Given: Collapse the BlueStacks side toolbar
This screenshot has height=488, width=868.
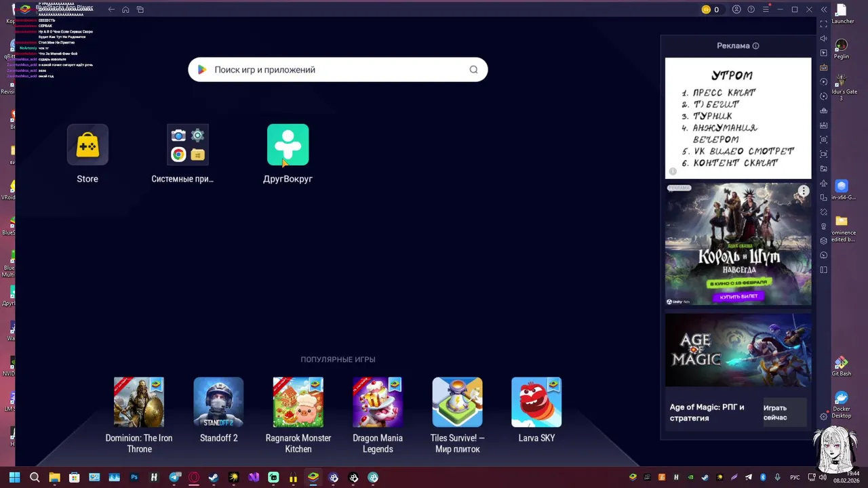Looking at the screenshot, I should coord(824,9).
